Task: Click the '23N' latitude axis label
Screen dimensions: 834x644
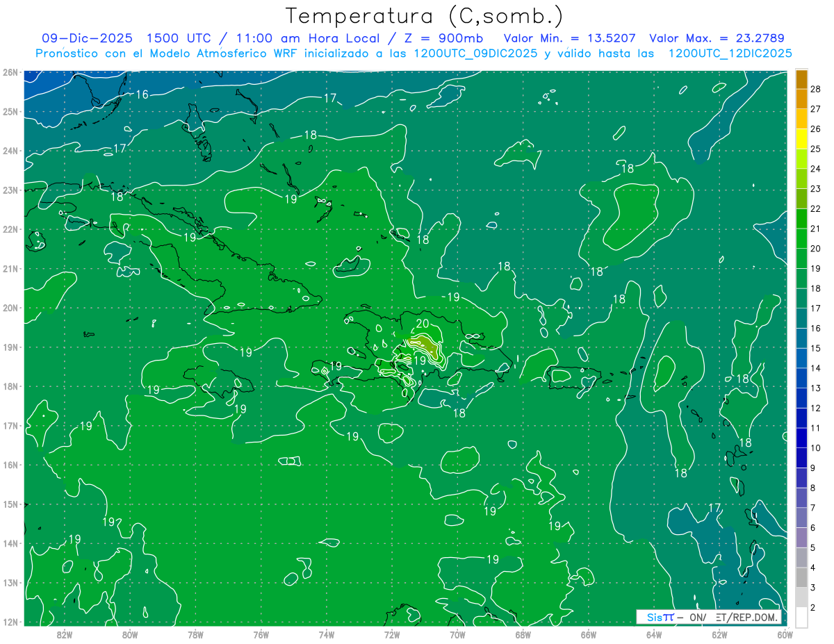Action: coord(10,190)
